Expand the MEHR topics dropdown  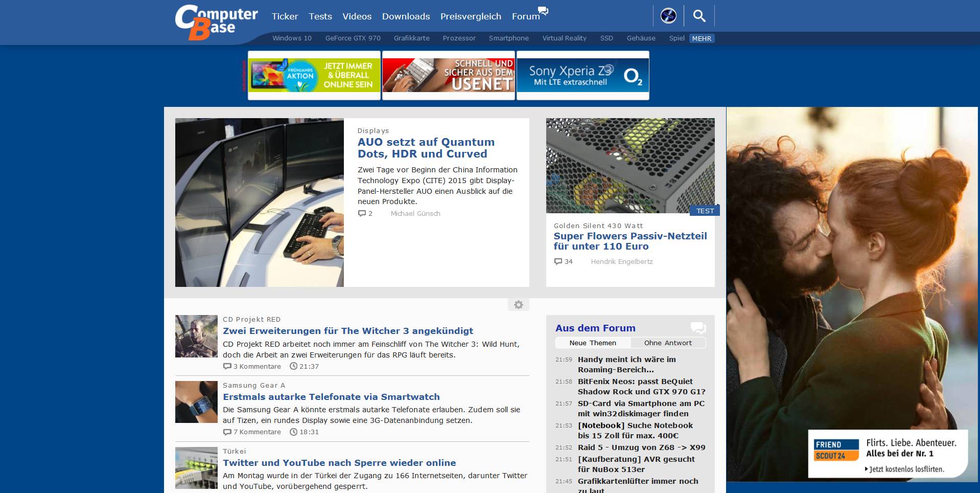tap(702, 38)
